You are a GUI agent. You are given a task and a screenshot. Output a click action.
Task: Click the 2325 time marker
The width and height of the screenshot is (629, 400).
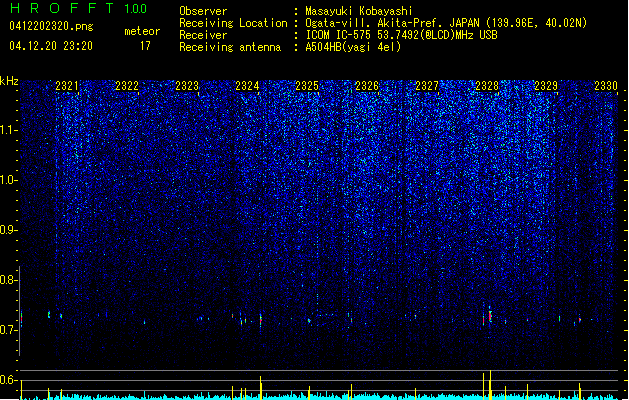coord(307,85)
